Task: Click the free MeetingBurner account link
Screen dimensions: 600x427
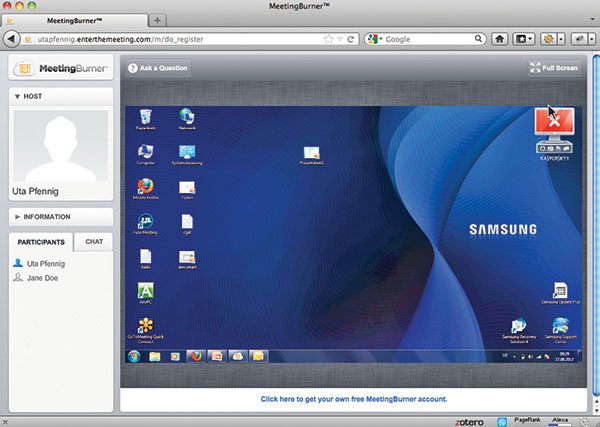Action: click(353, 398)
